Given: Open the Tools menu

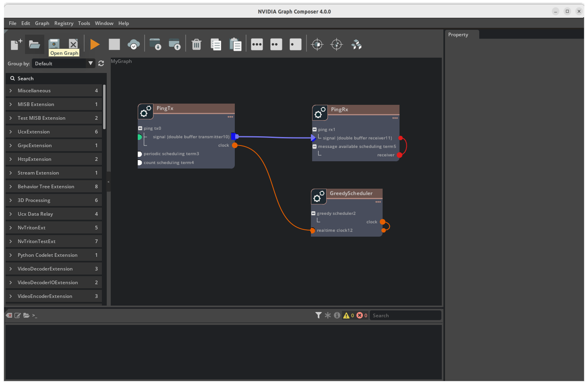Looking at the screenshot, I should [x=84, y=23].
